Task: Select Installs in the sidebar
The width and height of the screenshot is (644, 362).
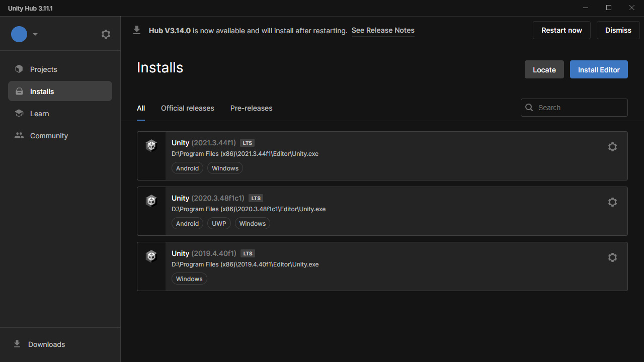Action: pos(60,92)
